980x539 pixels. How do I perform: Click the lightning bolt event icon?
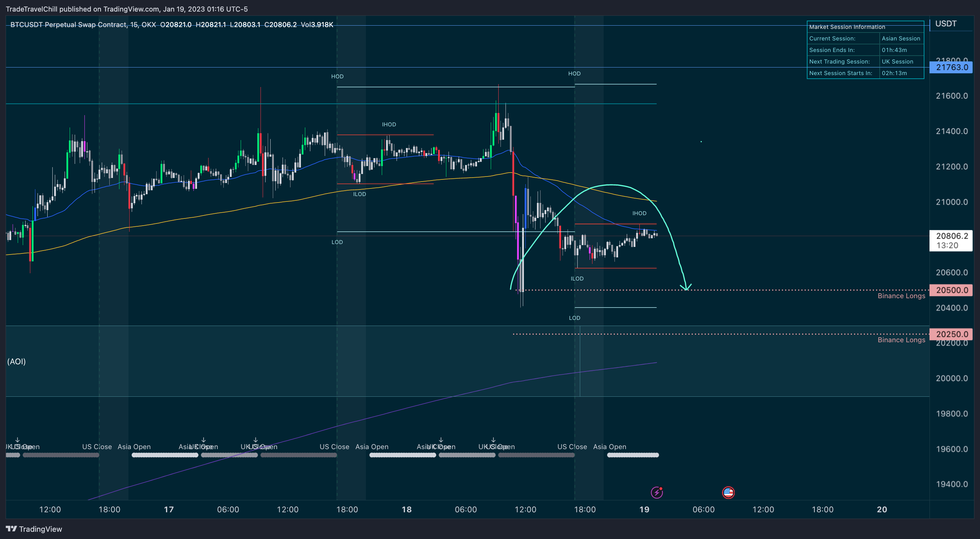click(657, 492)
